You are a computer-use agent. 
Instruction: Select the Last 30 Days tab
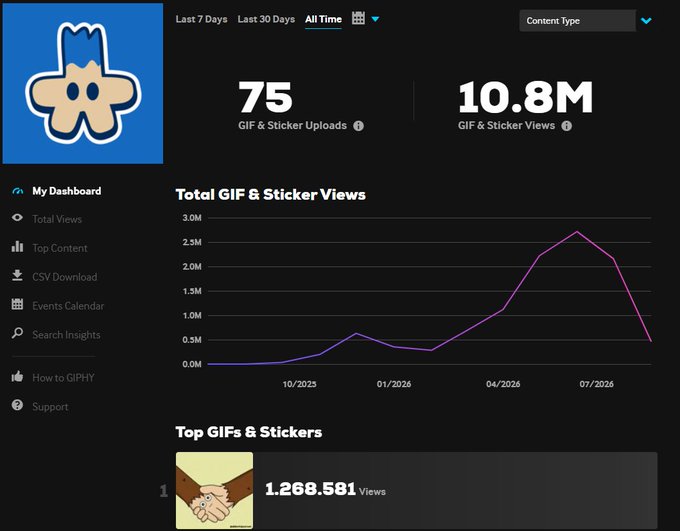(x=266, y=19)
